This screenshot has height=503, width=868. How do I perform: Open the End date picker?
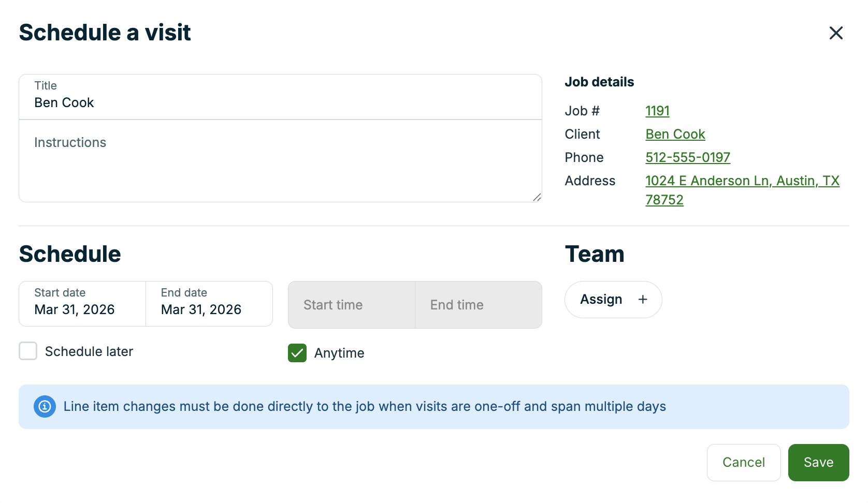click(209, 304)
